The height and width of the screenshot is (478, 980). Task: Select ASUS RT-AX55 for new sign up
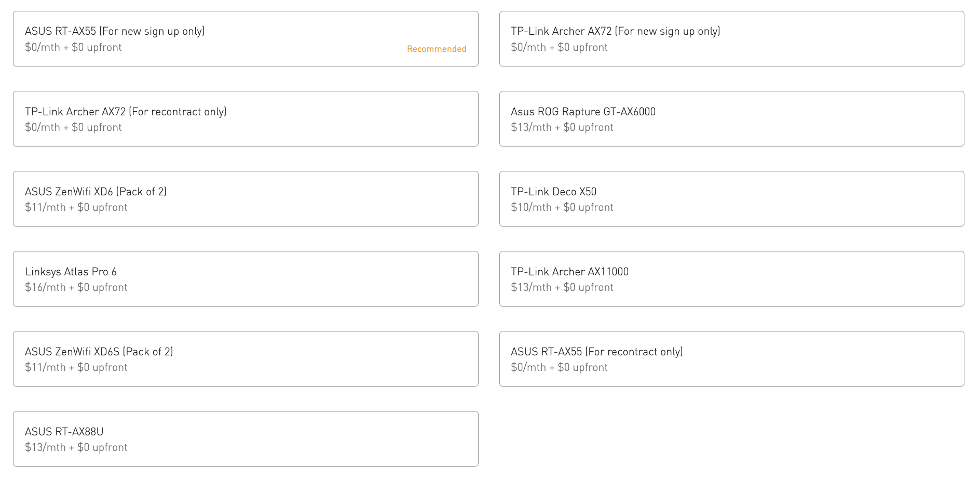click(246, 39)
